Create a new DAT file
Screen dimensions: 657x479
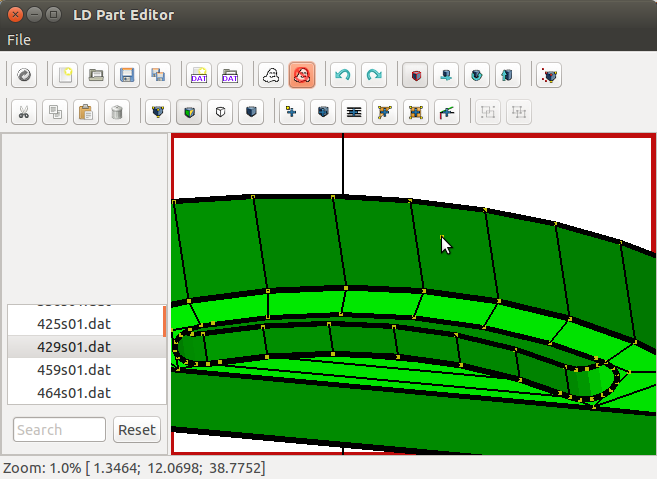click(x=198, y=75)
